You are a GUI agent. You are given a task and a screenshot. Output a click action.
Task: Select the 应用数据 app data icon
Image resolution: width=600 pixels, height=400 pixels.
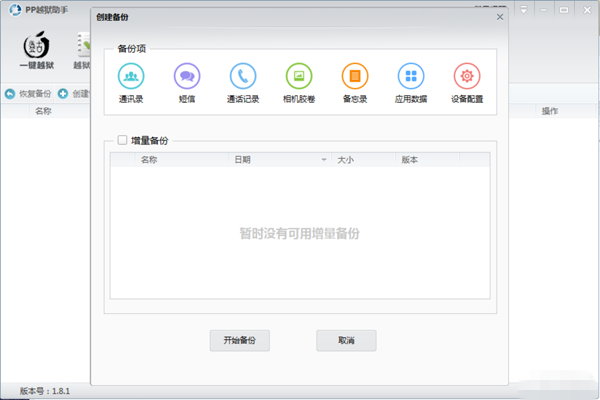411,76
